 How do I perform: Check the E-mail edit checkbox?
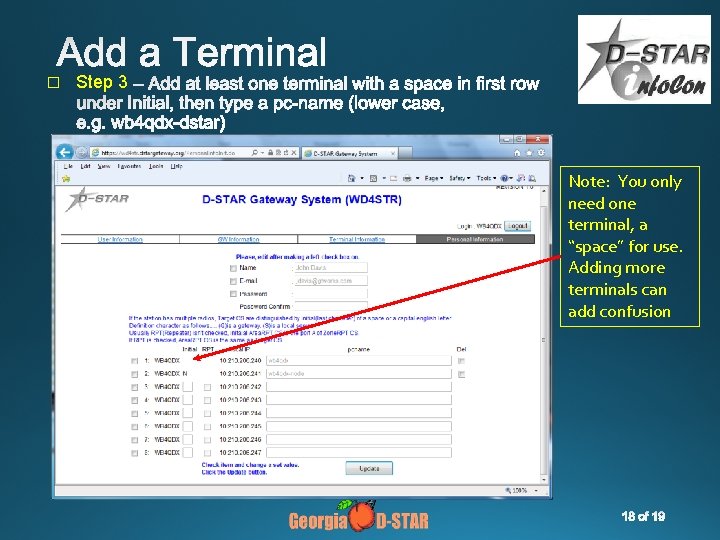click(233, 281)
